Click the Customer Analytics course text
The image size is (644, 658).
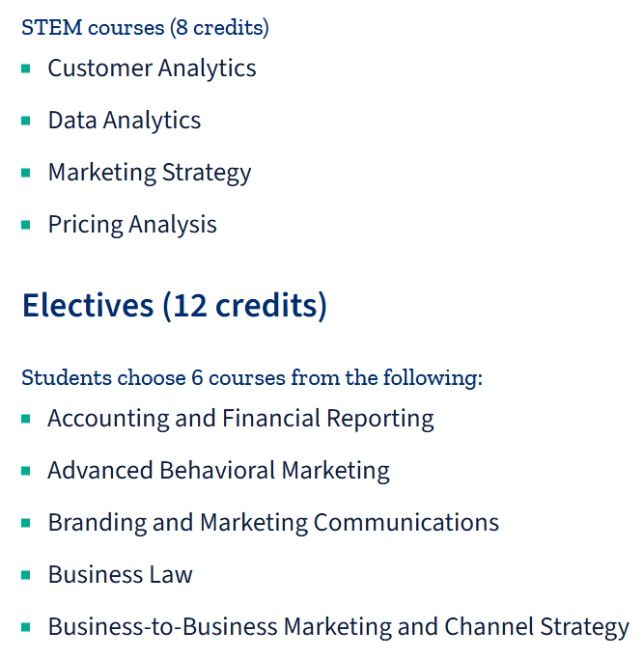click(152, 69)
